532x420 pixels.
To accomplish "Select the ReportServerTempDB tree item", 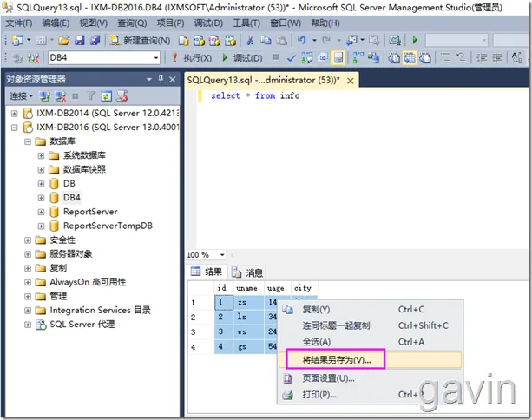I will click(108, 226).
